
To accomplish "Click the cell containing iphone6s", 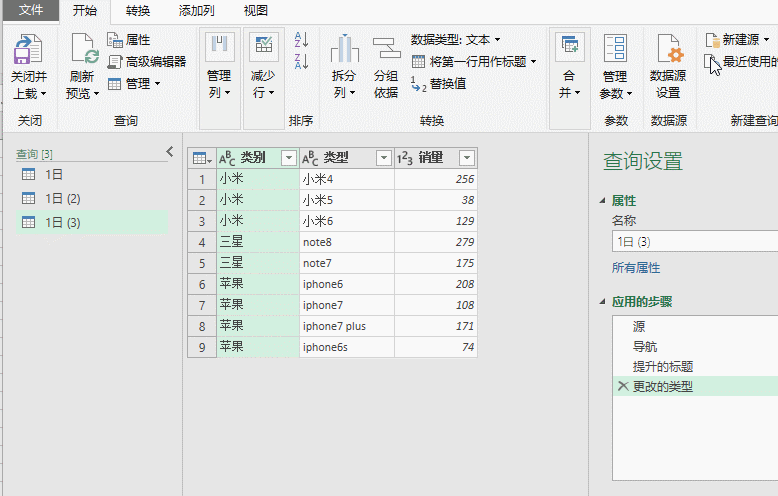I will pos(347,347).
